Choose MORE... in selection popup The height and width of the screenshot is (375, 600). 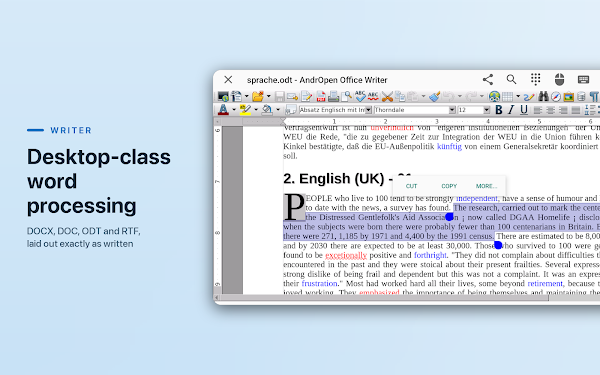coord(486,186)
